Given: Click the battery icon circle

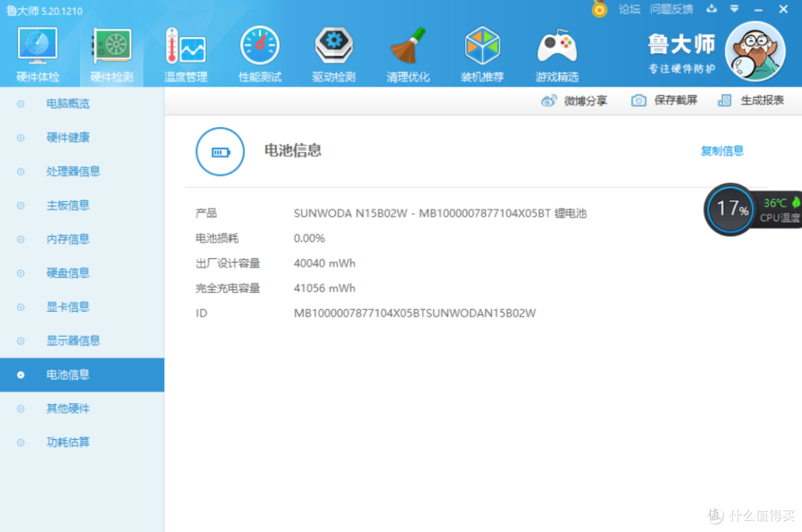Looking at the screenshot, I should pyautogui.click(x=220, y=152).
